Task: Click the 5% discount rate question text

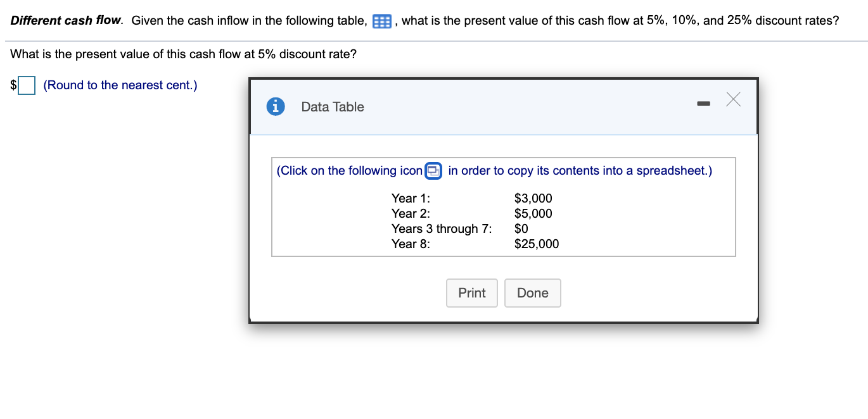Action: tap(183, 54)
